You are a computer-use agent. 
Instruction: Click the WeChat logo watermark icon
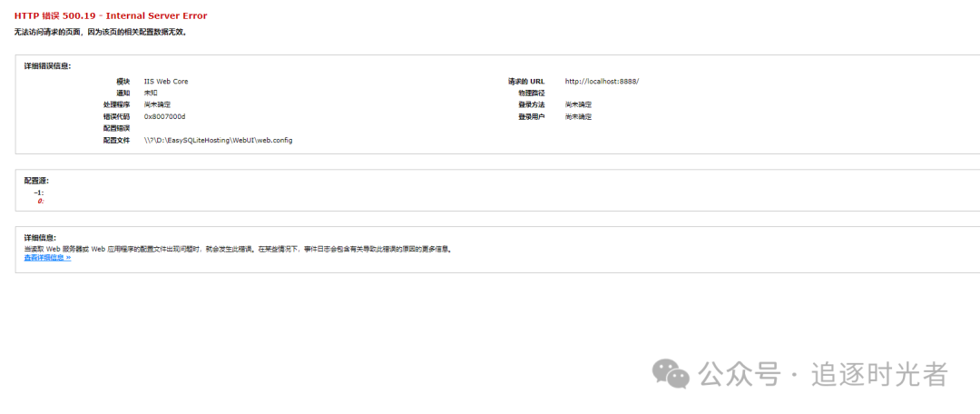[x=671, y=373]
